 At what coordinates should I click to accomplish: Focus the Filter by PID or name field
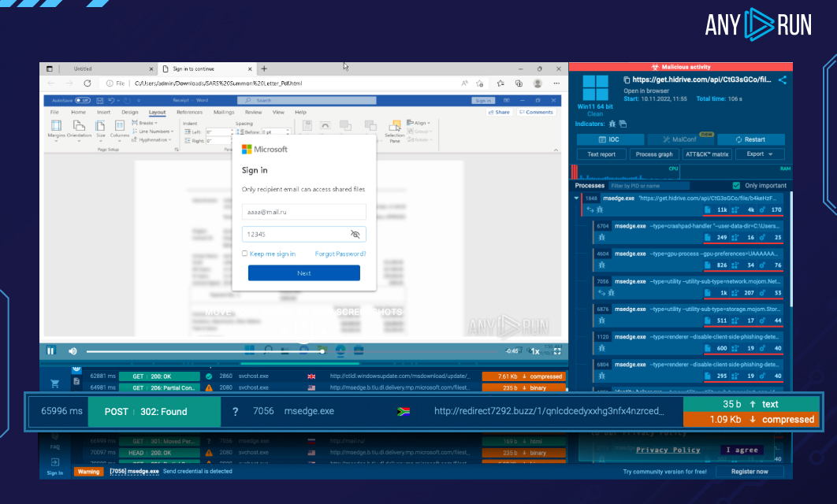(649, 186)
